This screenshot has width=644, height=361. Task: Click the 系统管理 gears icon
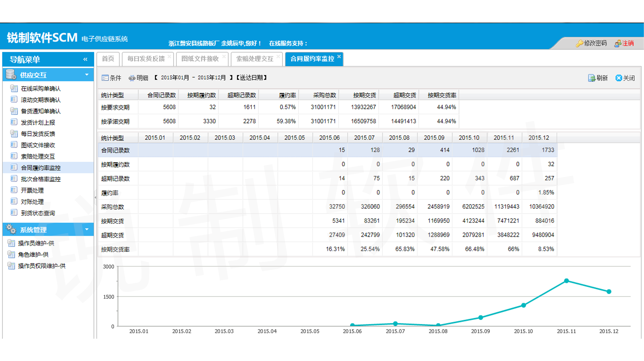[11, 229]
